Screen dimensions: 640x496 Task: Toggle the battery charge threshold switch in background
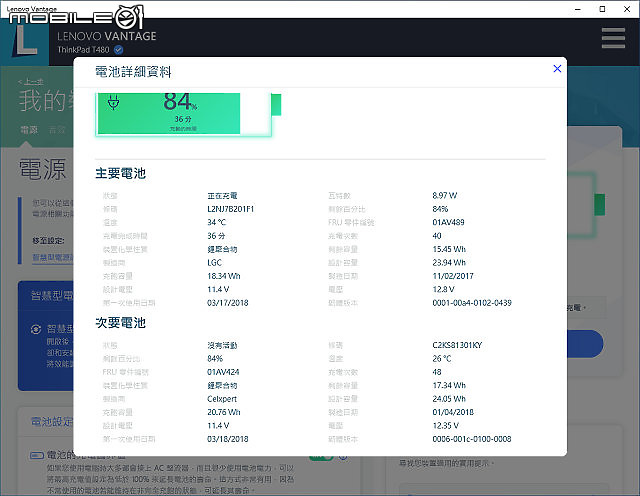tap(322, 458)
